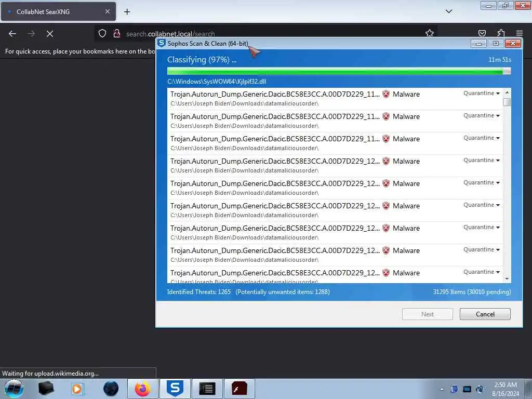Open Sophos Scan & Clean from the taskbar
This screenshot has height=399, width=532.
coord(175,389)
